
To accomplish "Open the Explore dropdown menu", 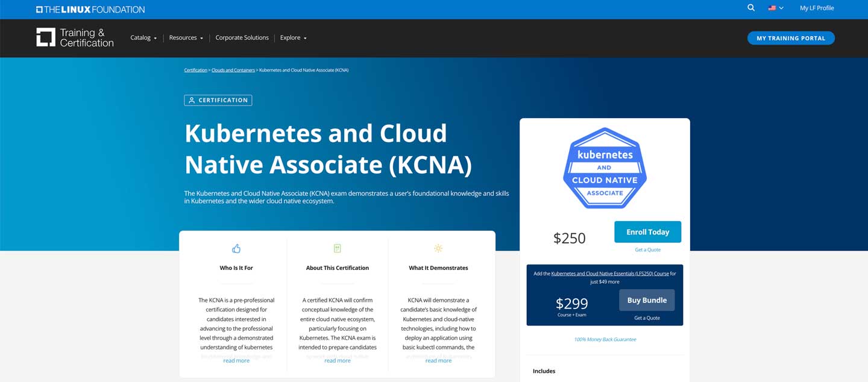I will point(293,37).
